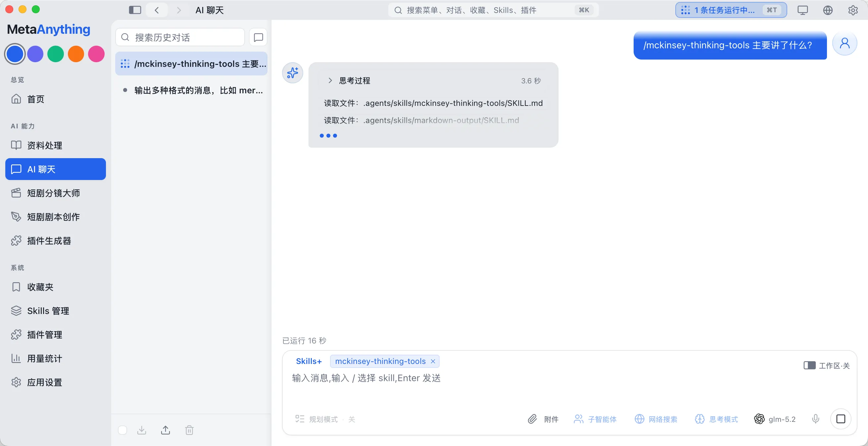Open 应用设置 in the sidebar
Viewport: 868px width, 446px height.
tap(56, 383)
